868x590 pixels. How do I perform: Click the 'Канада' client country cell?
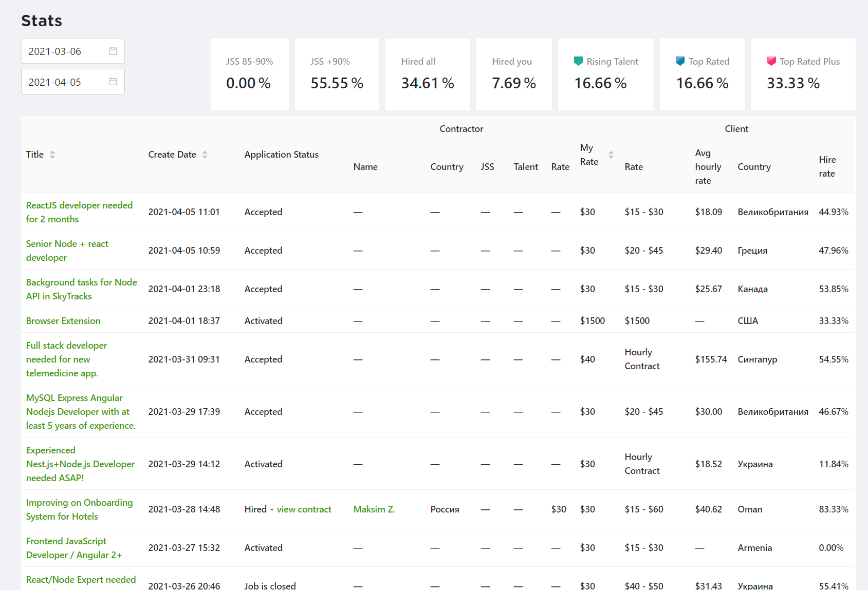(753, 289)
